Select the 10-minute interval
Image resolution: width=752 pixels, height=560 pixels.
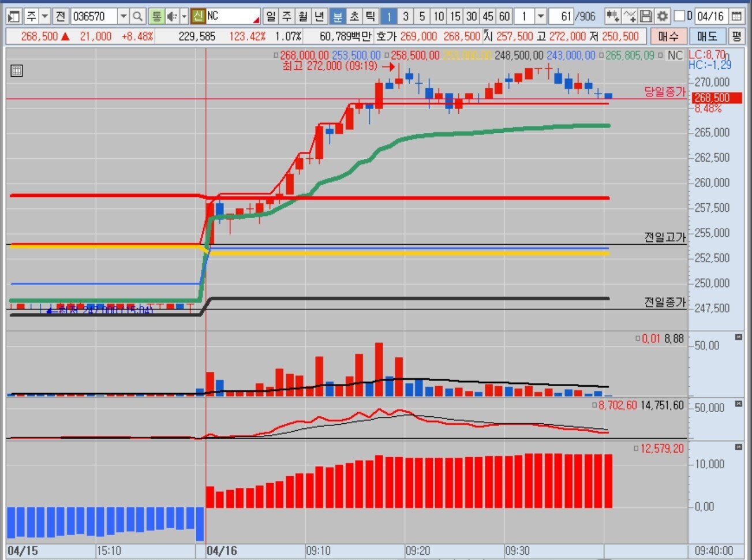coord(439,16)
